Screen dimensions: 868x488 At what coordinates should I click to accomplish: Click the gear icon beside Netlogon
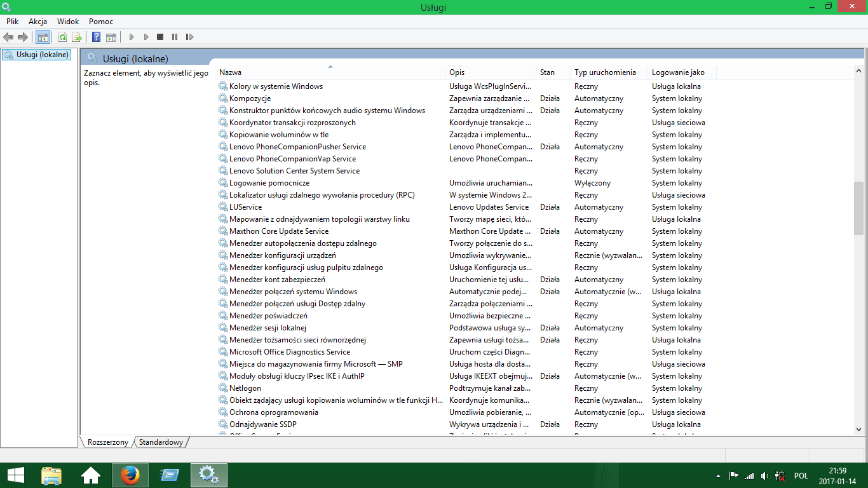pyautogui.click(x=223, y=388)
